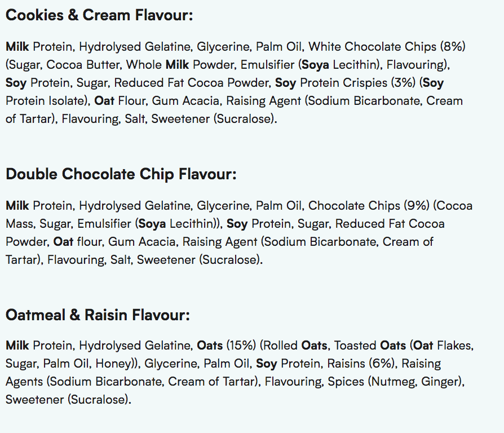Screen dimensions: 504x433
Task: Click the word Ginger
Action: (441, 382)
